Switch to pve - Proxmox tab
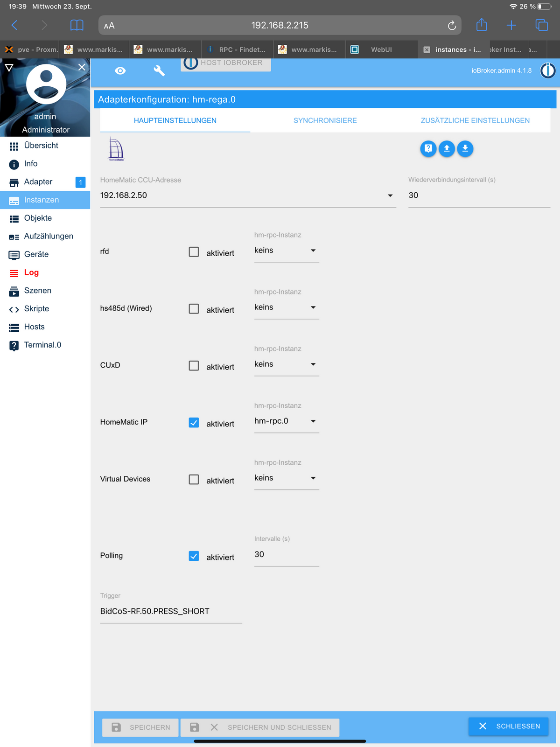Viewport: 560px width, 747px height. (30, 49)
